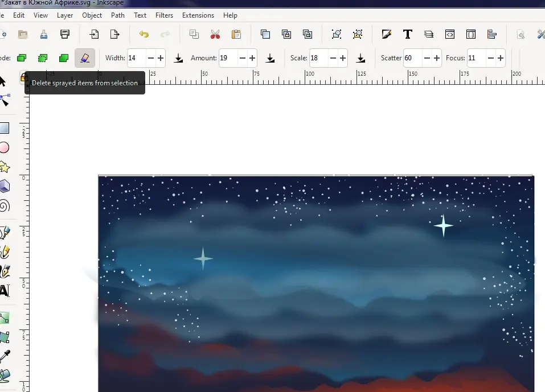Undo the last action
Viewport: 545px width, 392px height.
144,34
